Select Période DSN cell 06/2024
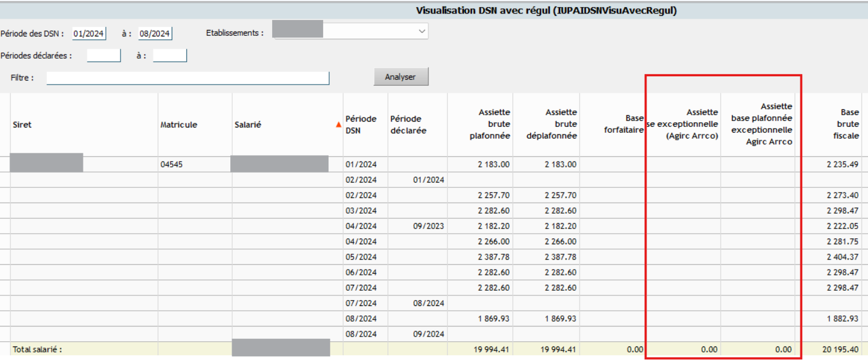 click(361, 272)
